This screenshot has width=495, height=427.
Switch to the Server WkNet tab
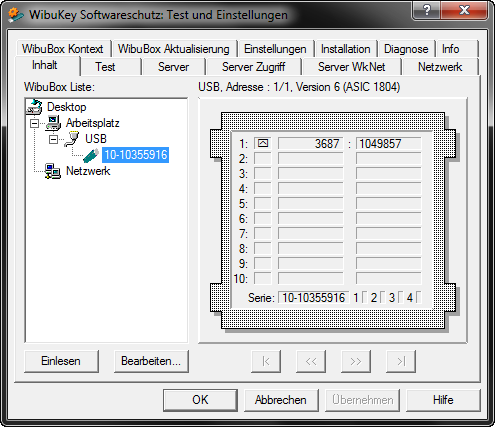click(351, 67)
